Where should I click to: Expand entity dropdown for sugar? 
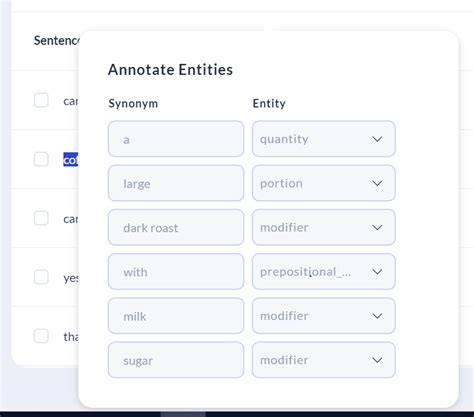(324, 360)
